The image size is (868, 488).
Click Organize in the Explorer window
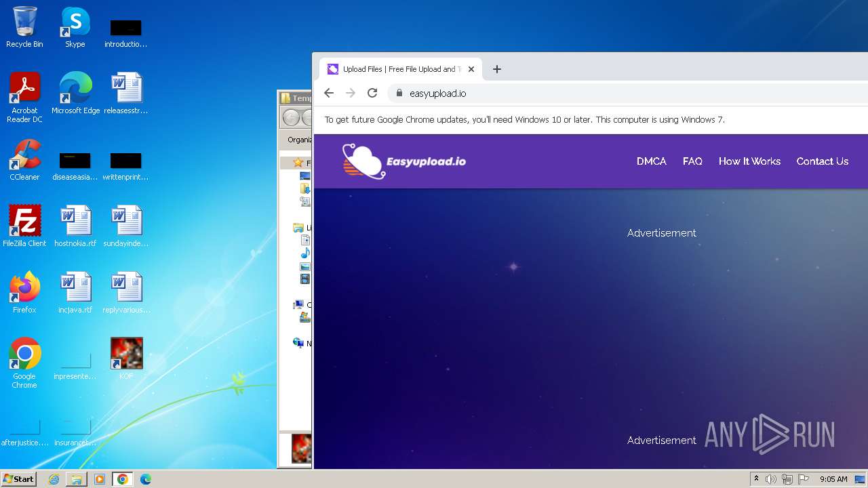(x=298, y=140)
